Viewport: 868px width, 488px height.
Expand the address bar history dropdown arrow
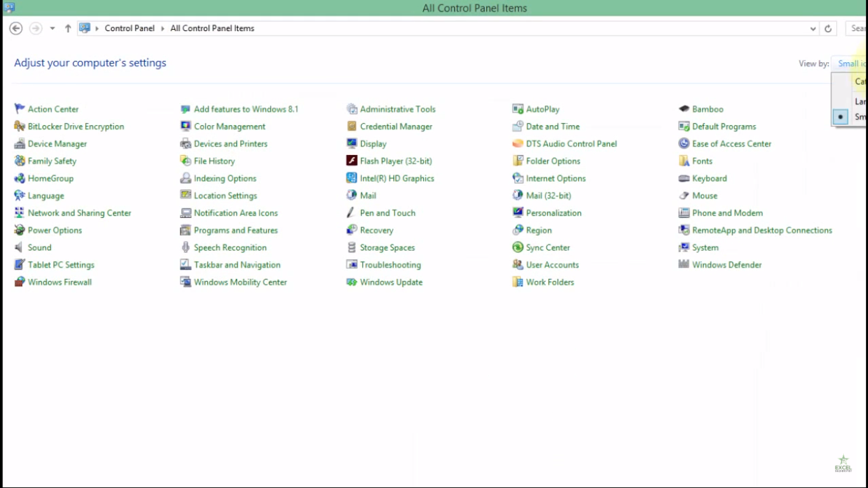[813, 29]
